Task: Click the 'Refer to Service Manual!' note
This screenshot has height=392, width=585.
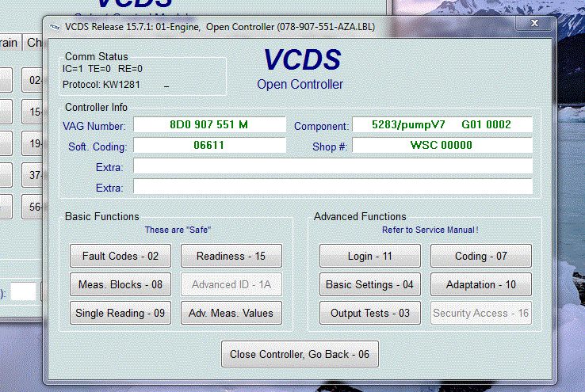Action: click(x=430, y=230)
